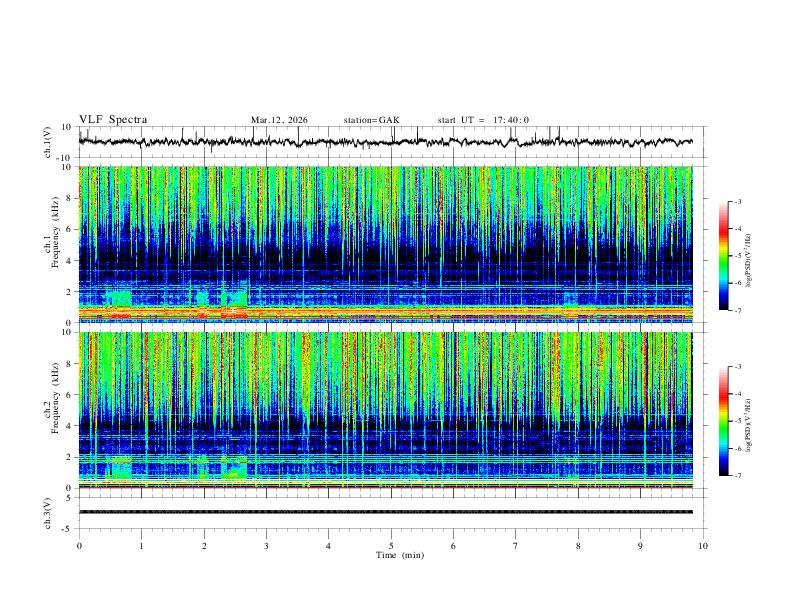792x612 pixels.
Task: Click inside the ch.2 spectrogram panel
Action: [x=385, y=410]
